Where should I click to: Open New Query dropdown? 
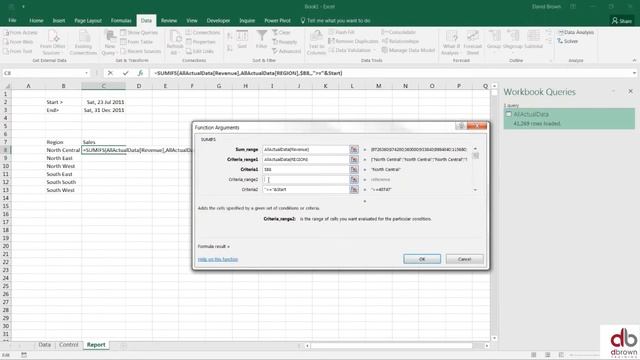109,42
